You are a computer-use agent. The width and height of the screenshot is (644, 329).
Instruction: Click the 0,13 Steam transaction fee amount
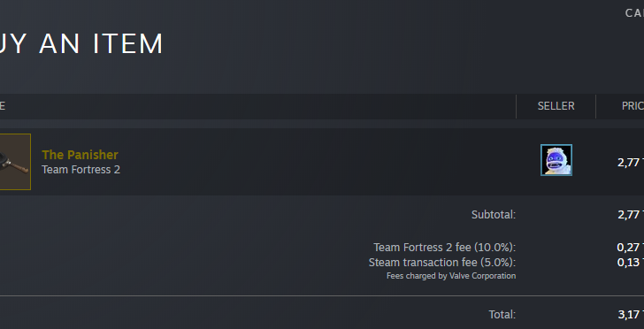630,262
